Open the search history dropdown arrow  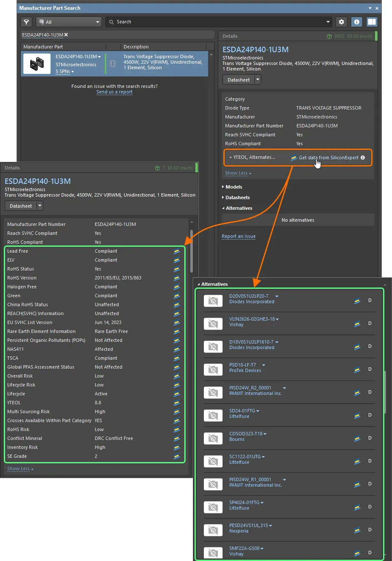point(328,22)
